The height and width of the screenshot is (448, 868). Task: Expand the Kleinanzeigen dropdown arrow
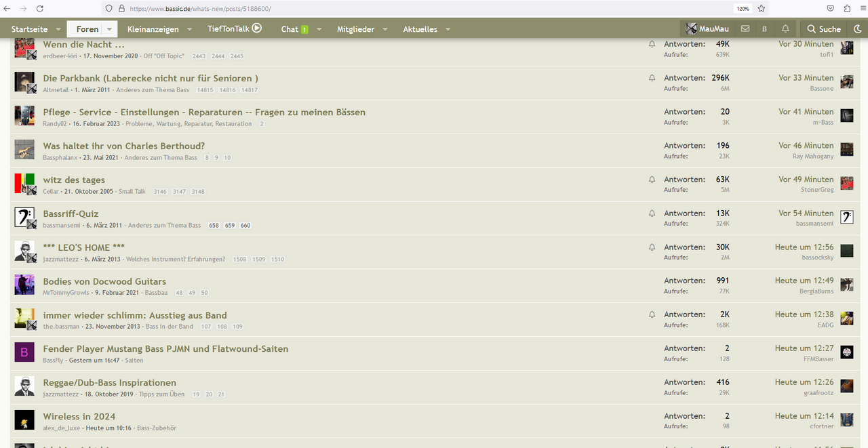pyautogui.click(x=191, y=29)
